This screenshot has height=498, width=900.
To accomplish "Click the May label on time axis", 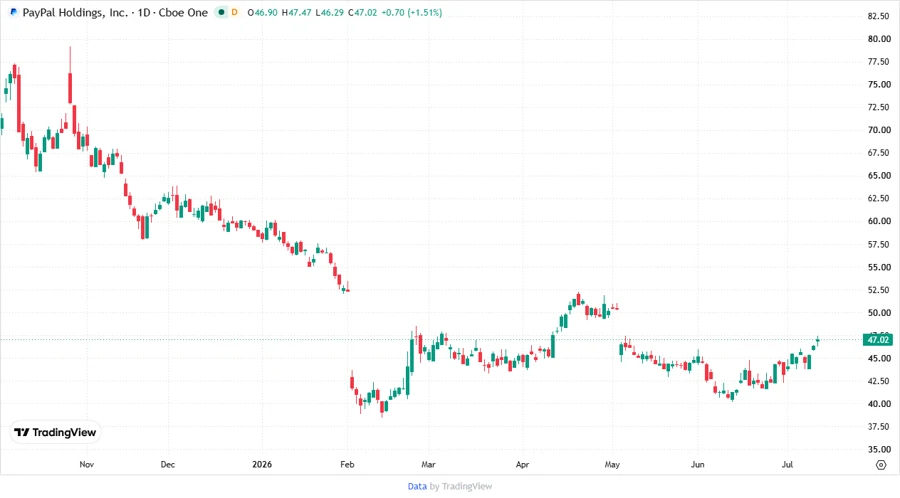I will [x=612, y=464].
